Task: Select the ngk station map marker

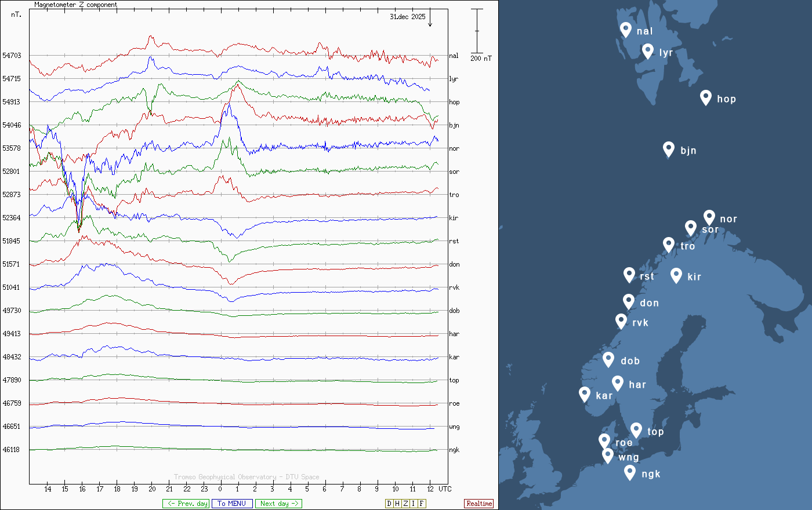Action: tap(630, 472)
